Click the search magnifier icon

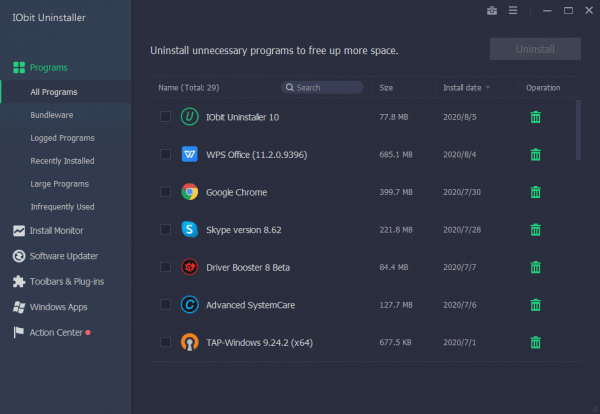tap(290, 87)
